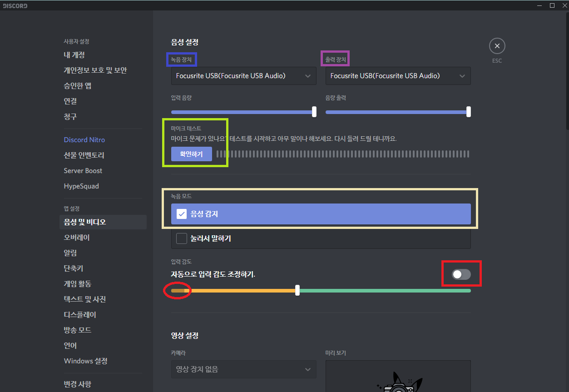Expand the 출력 장치 dropdown
This screenshot has height=392, width=569.
[398, 75]
